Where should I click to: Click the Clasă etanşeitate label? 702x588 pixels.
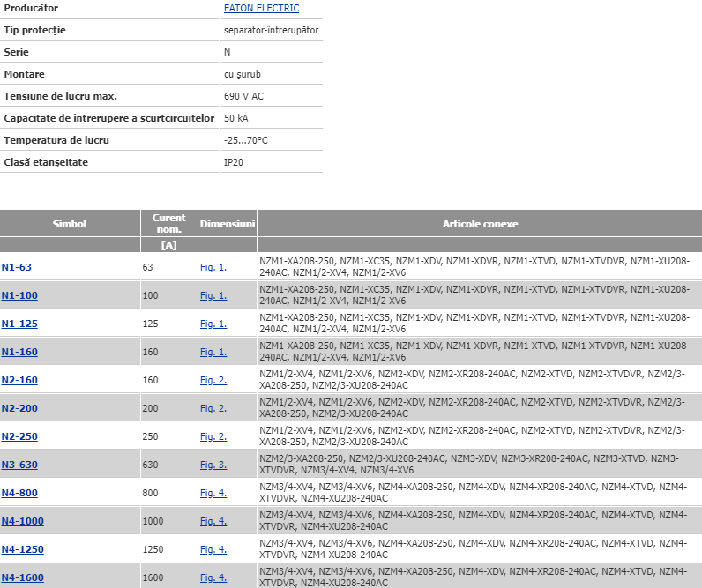click(x=46, y=162)
